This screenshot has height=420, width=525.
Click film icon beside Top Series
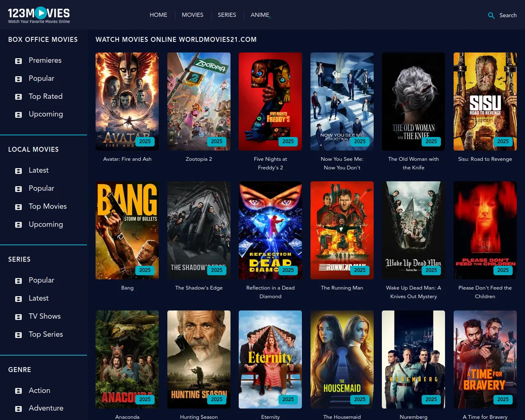click(x=18, y=335)
